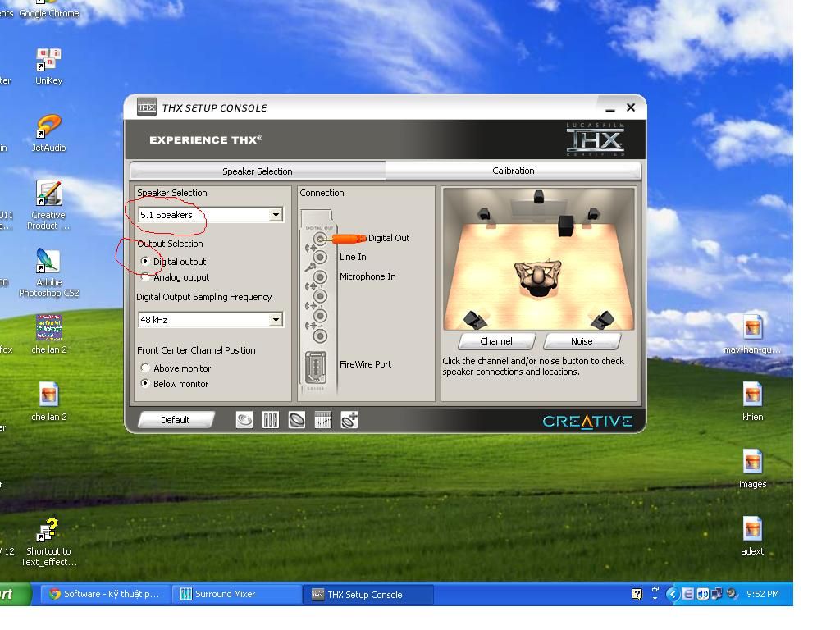This screenshot has height=630, width=840.
Task: Open the 48 kHz sampling frequency dropdown
Action: click(276, 320)
